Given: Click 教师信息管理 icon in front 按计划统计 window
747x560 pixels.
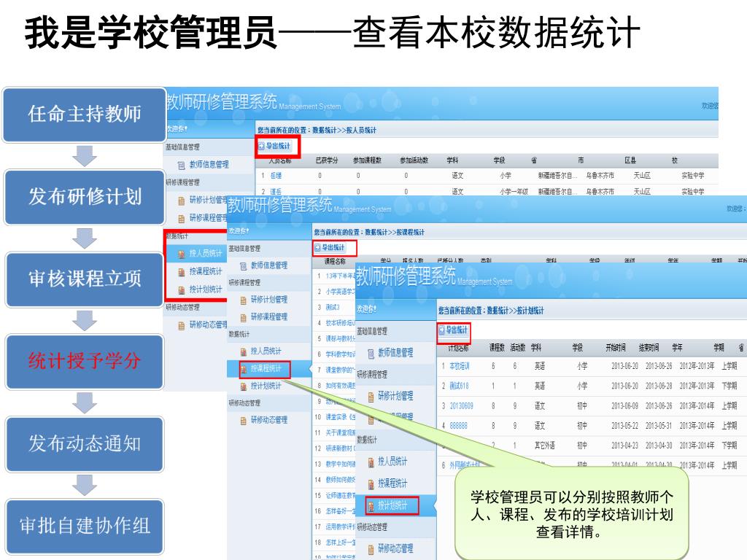Looking at the screenshot, I should (371, 354).
